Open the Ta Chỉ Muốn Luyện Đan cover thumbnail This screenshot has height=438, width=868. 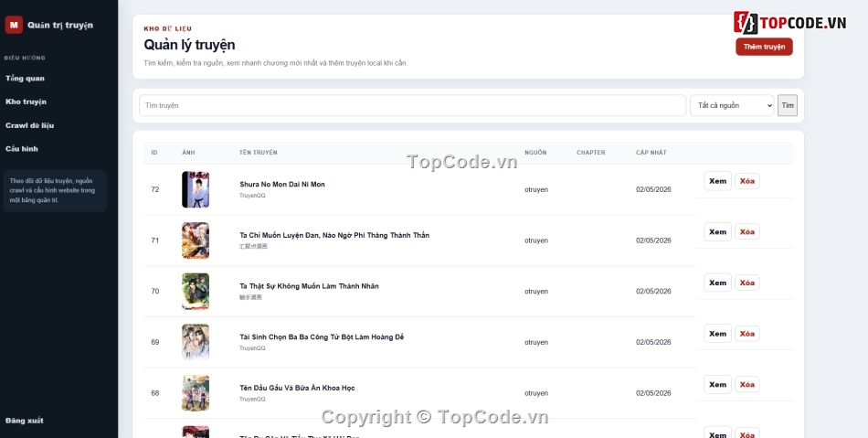(196, 240)
